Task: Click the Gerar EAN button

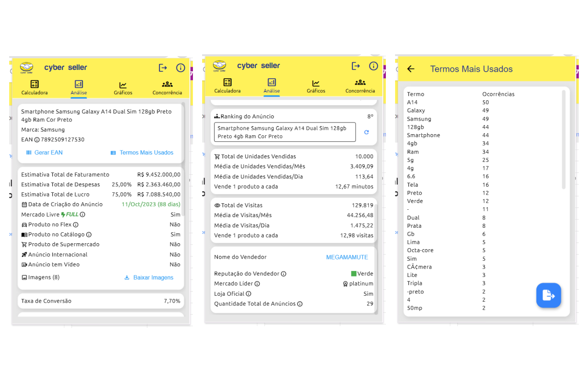Action: [45, 153]
